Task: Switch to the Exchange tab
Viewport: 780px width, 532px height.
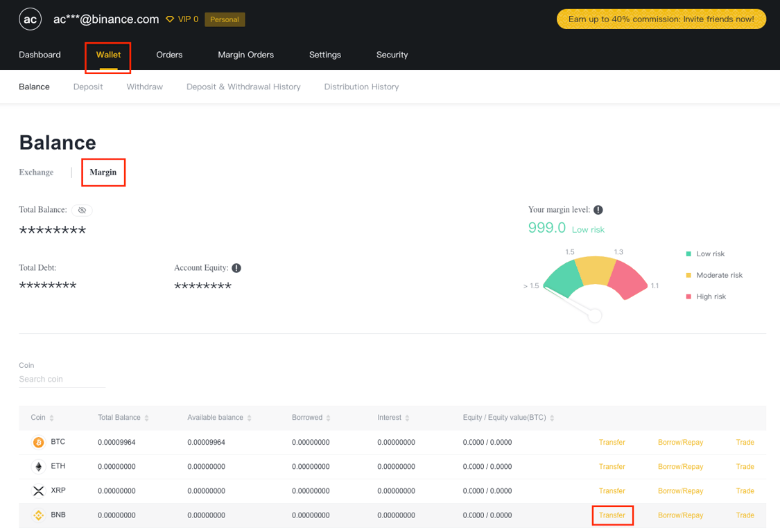Action: [36, 172]
